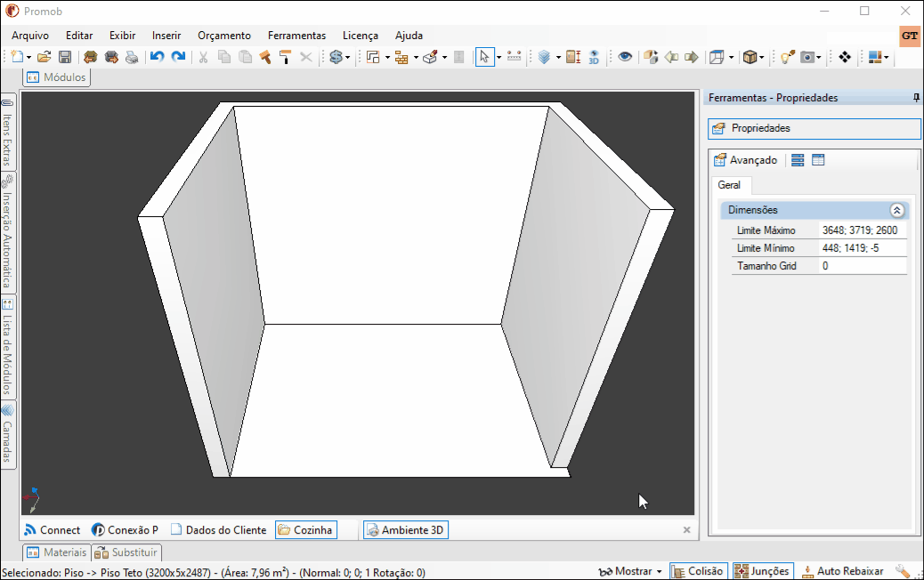Open the Editar menu
924x580 pixels.
79,36
